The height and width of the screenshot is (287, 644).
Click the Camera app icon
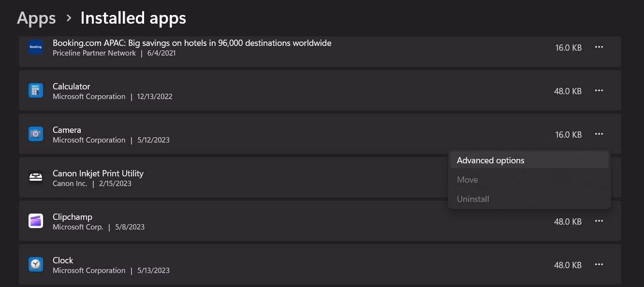[x=36, y=134]
